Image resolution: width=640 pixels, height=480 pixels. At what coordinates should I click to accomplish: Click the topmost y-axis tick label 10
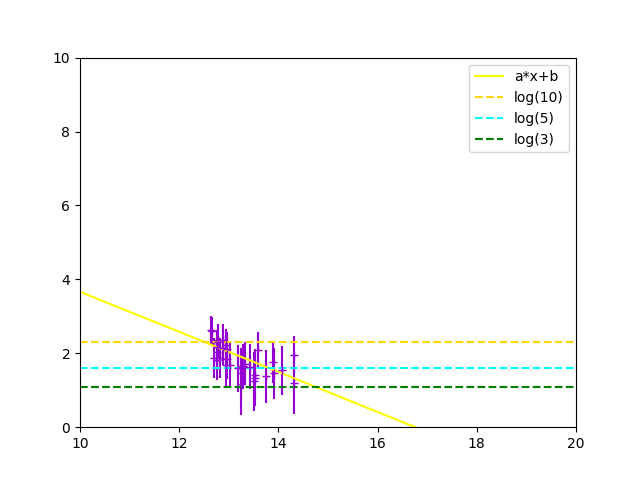click(x=63, y=58)
